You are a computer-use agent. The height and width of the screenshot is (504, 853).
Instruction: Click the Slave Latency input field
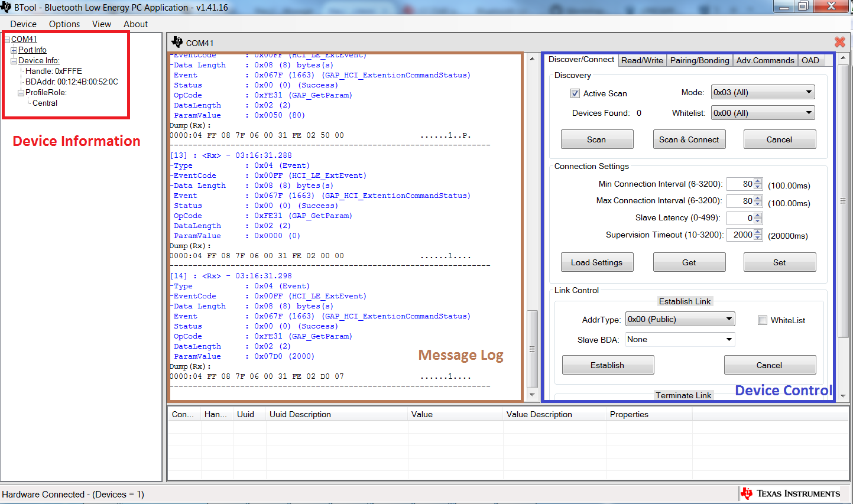coord(741,218)
